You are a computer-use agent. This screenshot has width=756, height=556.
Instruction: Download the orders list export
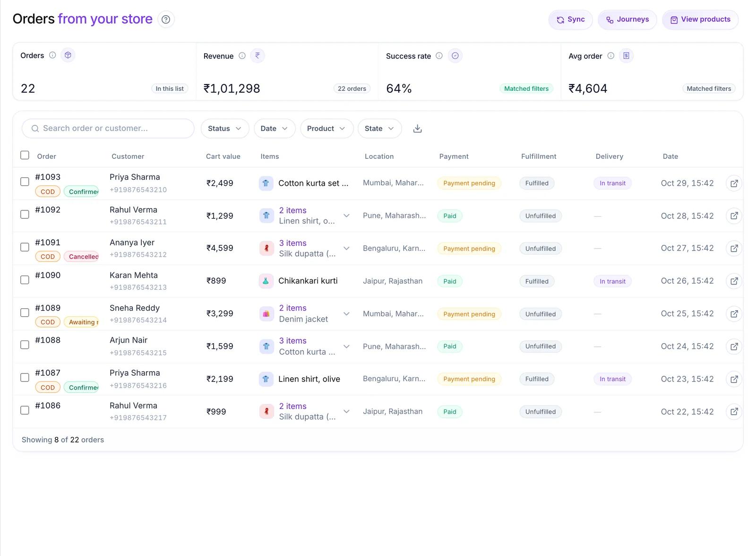[x=417, y=129]
